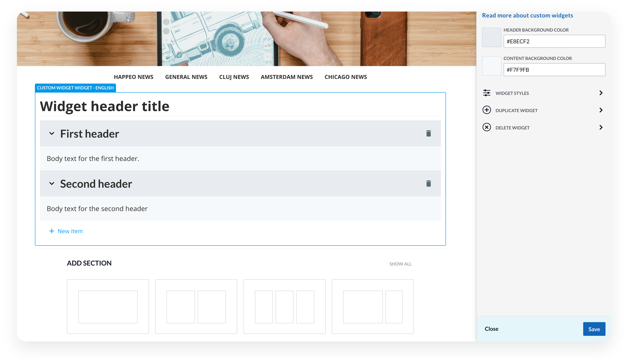Screen dimensions: 629x364
Task: Delete the First header item with trash icon
Action: (428, 134)
